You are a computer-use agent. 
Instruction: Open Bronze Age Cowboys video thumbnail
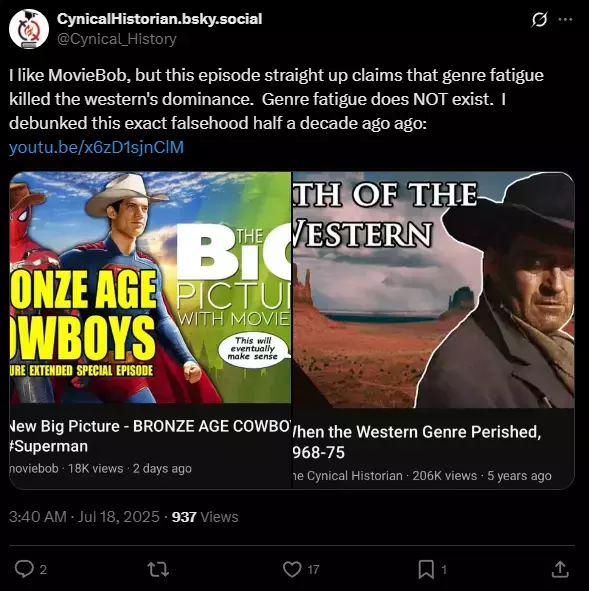pos(150,288)
